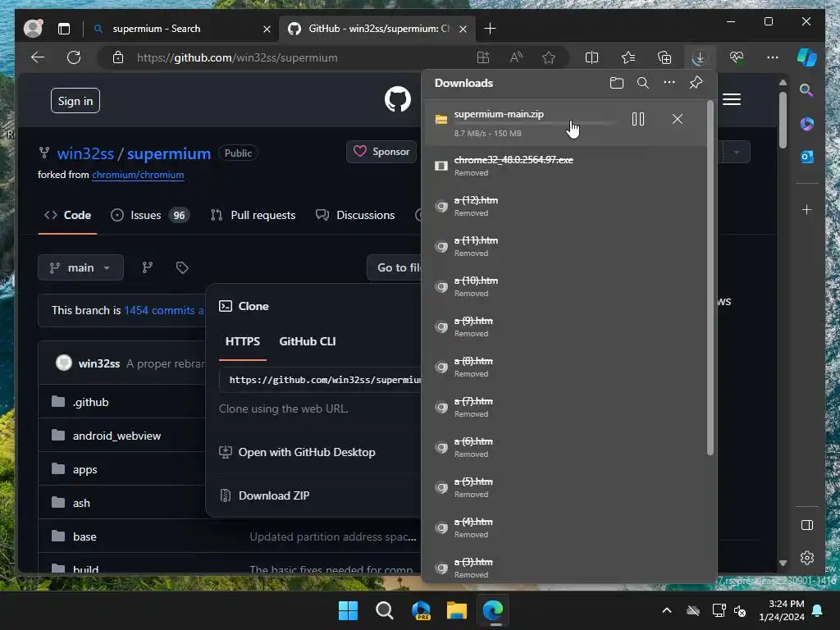Open the Favorites list icon
Image resolution: width=840 pixels, height=630 pixels.
pyautogui.click(x=628, y=57)
